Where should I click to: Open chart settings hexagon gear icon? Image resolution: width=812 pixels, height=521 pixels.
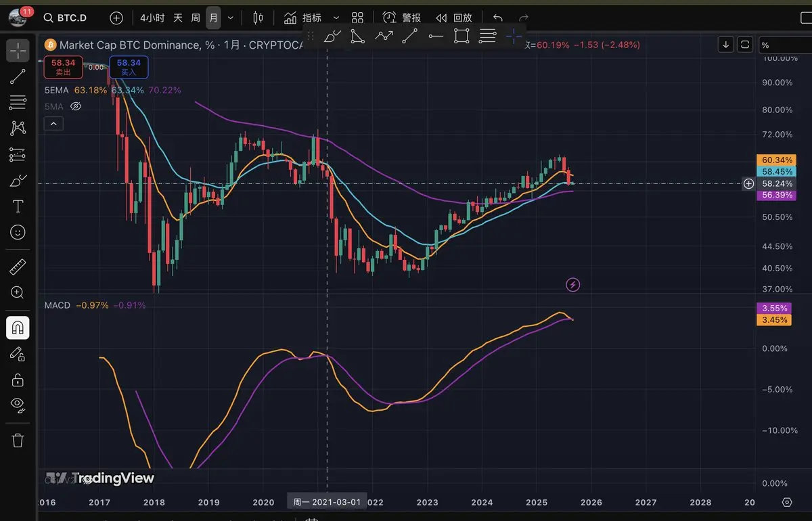787,502
